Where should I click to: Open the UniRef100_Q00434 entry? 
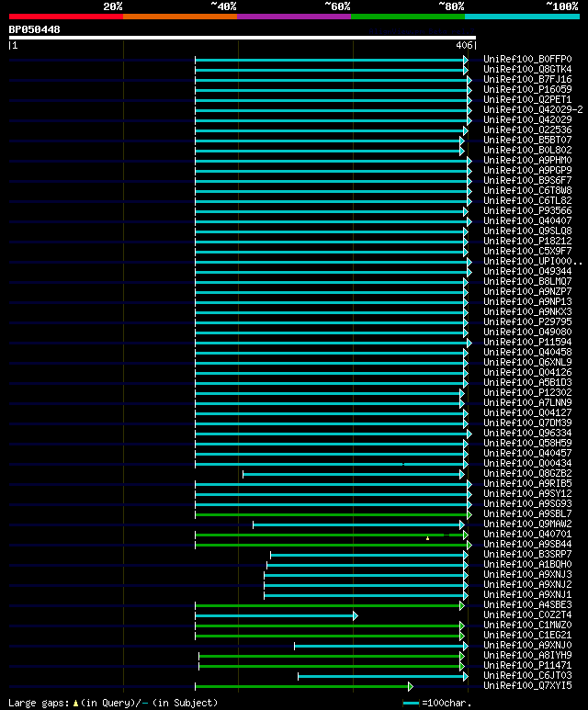(x=527, y=464)
